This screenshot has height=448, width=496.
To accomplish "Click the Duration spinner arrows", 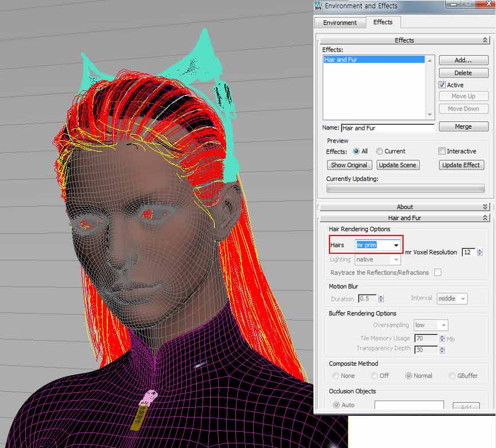I will (381, 299).
